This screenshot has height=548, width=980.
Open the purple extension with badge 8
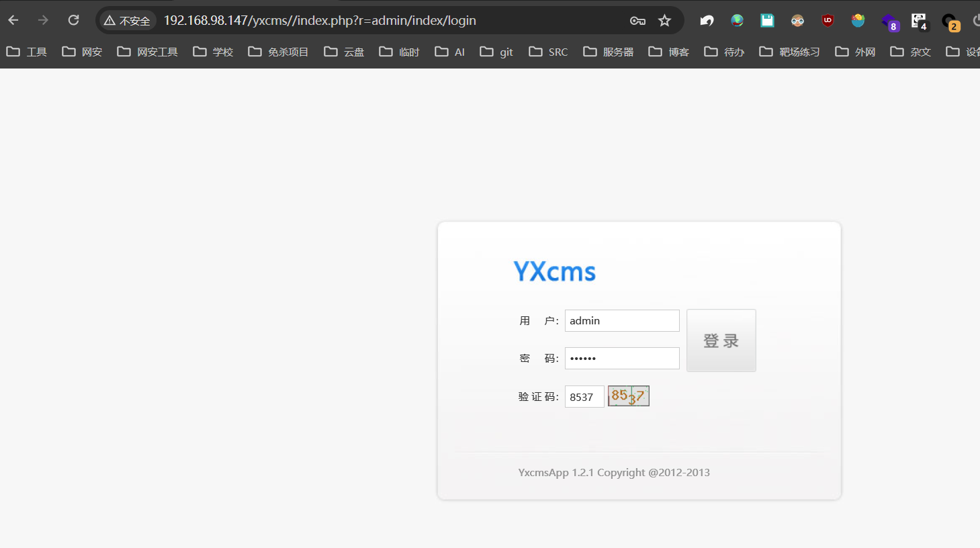(889, 22)
